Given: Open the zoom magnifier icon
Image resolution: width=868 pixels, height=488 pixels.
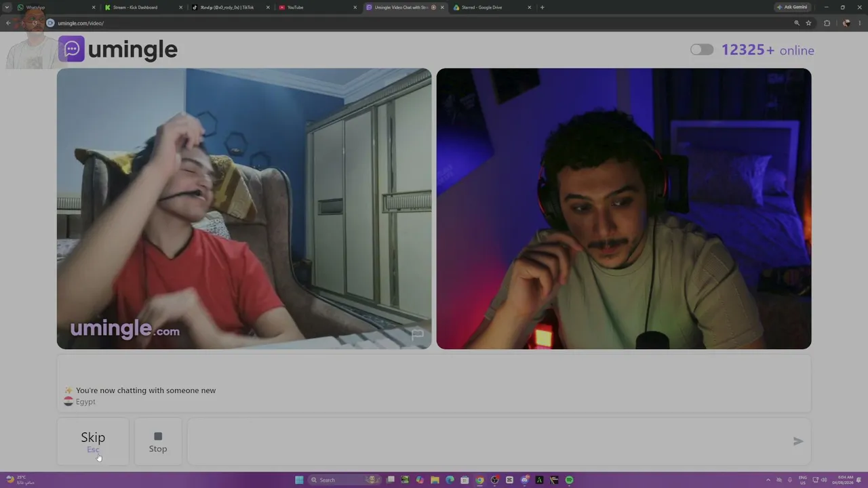Looking at the screenshot, I should pos(797,23).
